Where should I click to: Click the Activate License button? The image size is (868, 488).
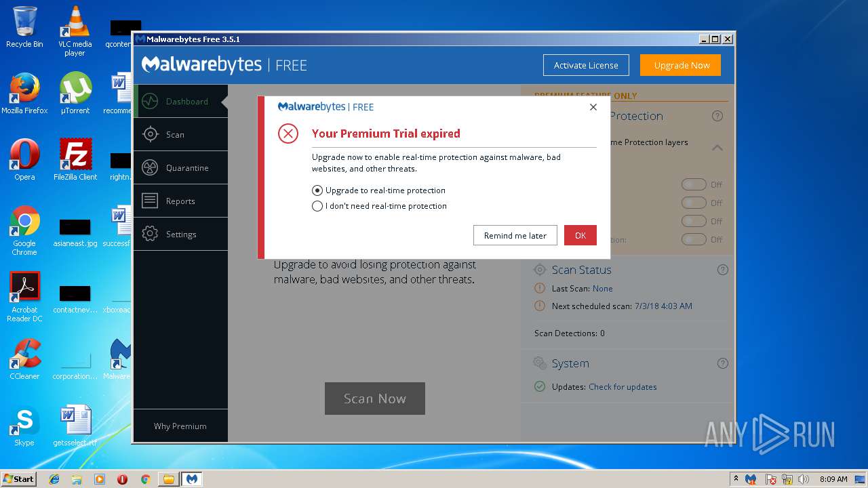coord(586,65)
